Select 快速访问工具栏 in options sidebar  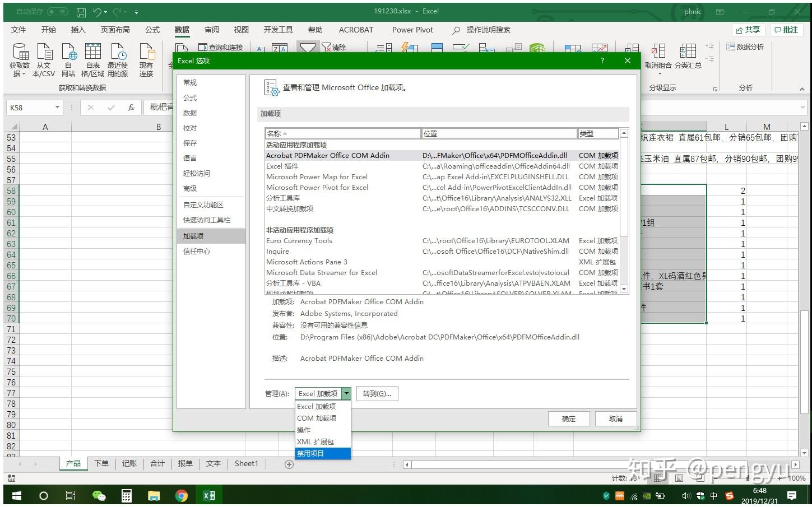click(211, 220)
